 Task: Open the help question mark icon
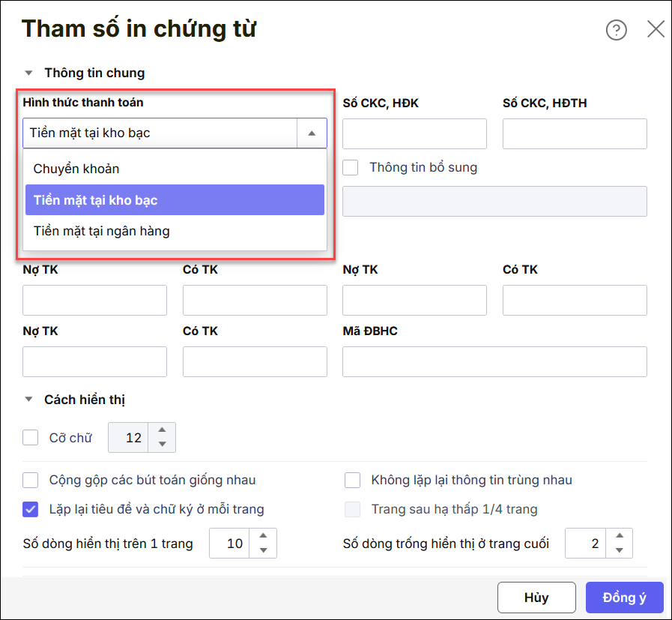tap(616, 30)
